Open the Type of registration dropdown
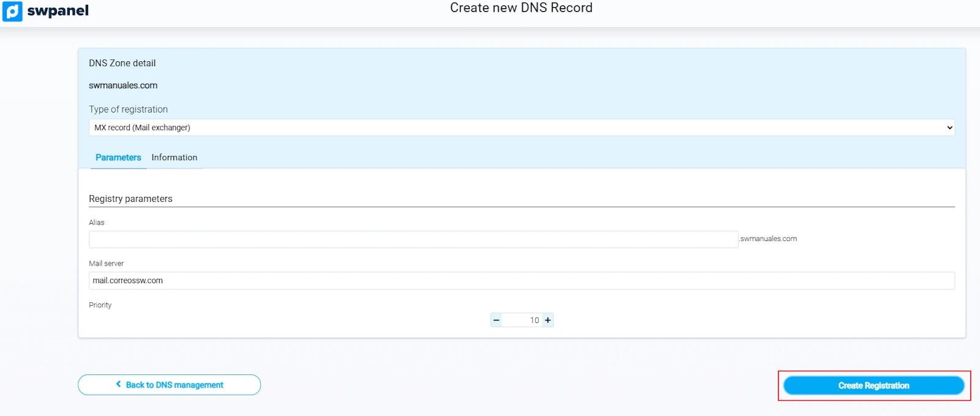The image size is (980, 416). tap(521, 127)
